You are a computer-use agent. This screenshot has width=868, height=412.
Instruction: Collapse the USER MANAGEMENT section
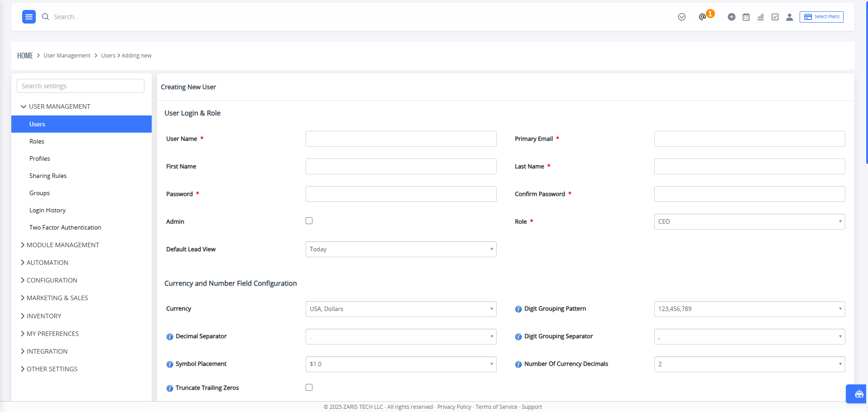[x=55, y=106]
